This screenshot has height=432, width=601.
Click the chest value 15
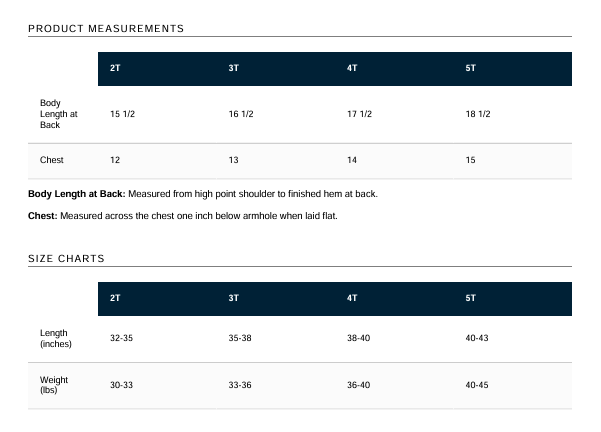[471, 160]
